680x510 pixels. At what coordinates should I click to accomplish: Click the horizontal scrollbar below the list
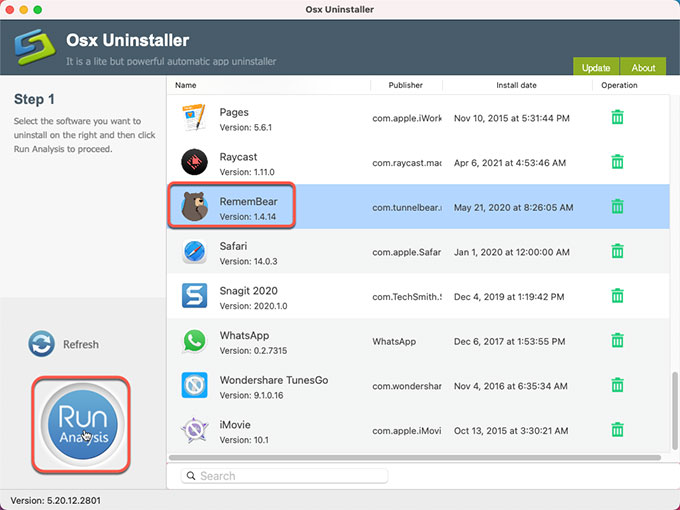[415, 458]
